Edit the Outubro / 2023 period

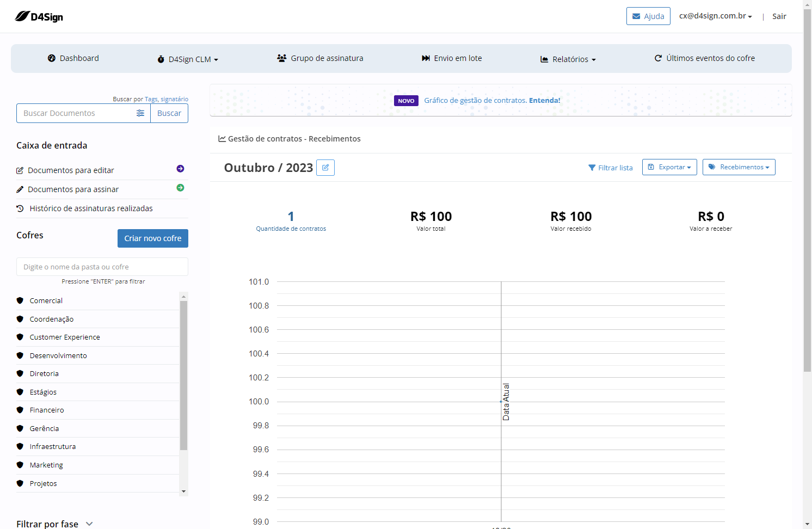coord(325,168)
